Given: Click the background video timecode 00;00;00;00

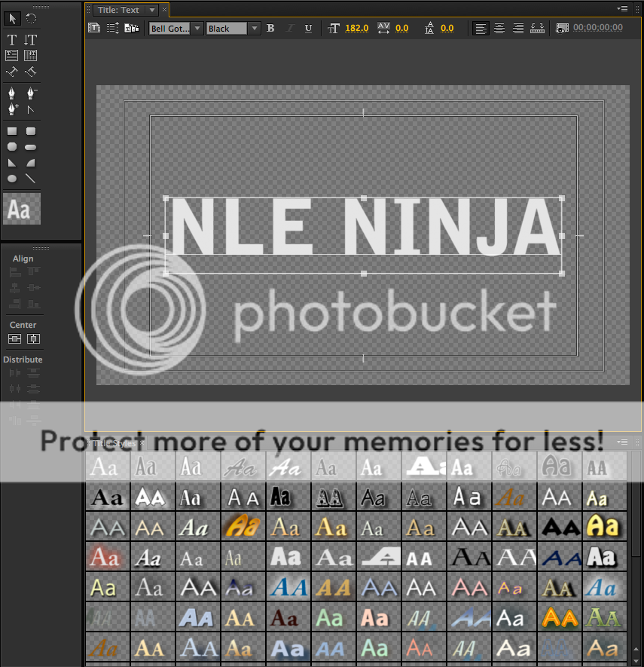Looking at the screenshot, I should click(x=597, y=28).
